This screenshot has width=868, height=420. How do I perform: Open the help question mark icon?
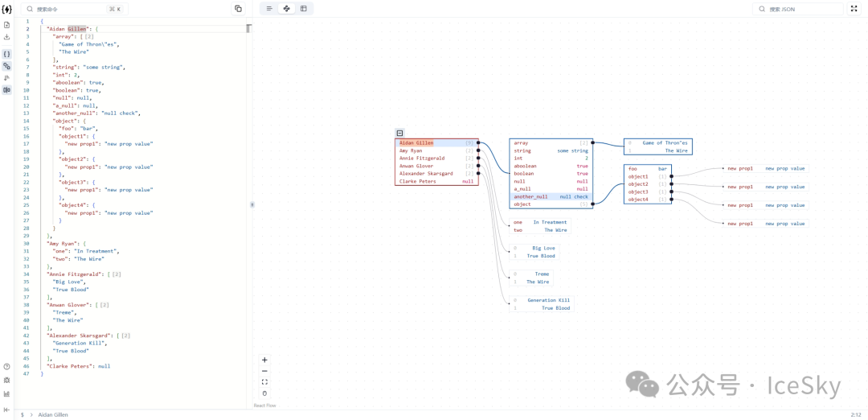(x=7, y=366)
